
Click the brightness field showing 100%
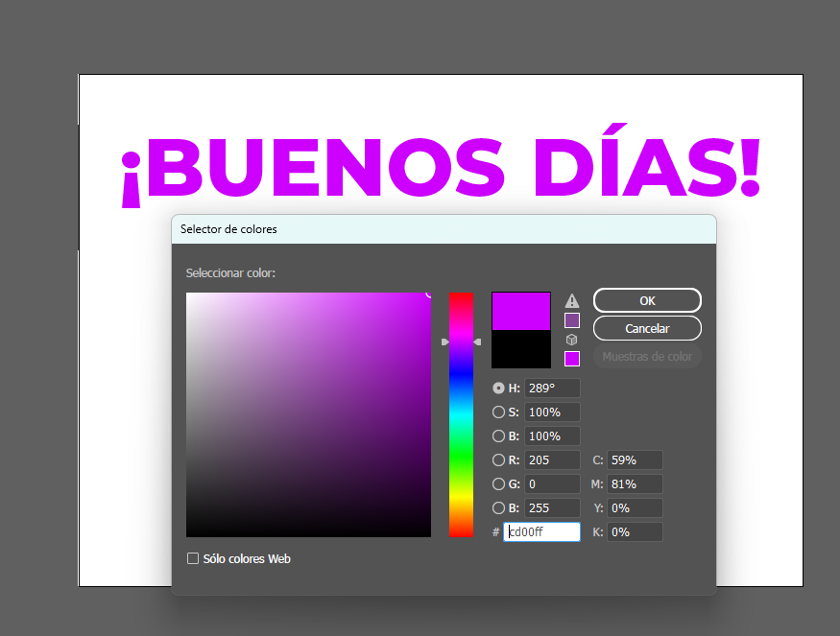tap(552, 436)
